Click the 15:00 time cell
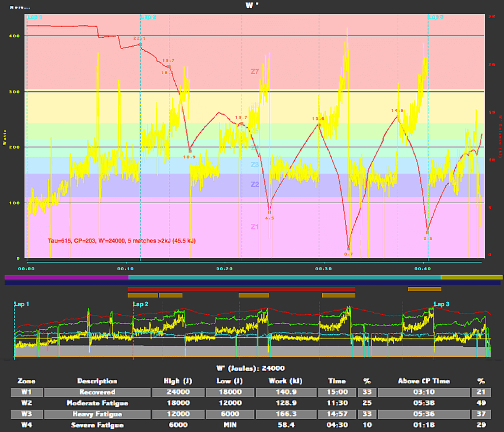 337,392
